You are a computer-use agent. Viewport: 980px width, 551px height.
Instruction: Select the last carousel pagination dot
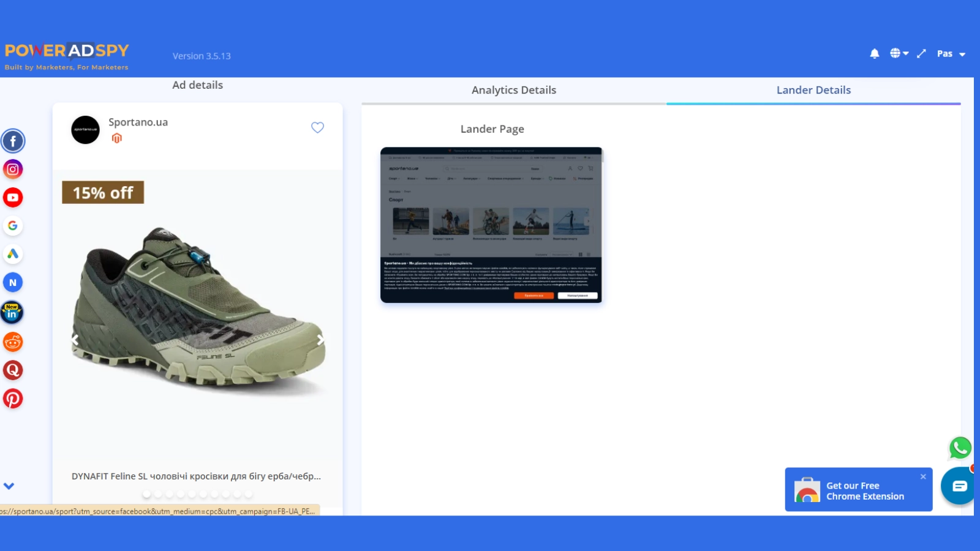(249, 494)
